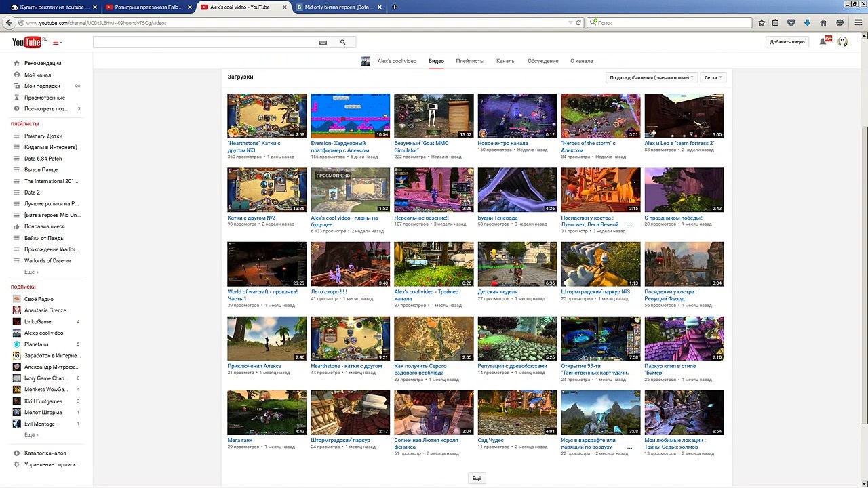
Task: Switch to the Плейлисты channel tab
Action: pos(470,61)
